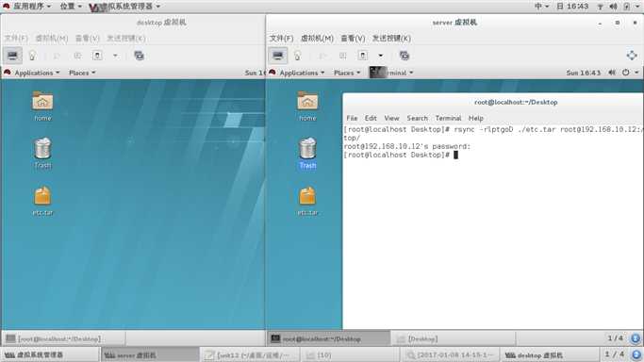Image resolution: width=644 pixels, height=362 pixels.
Task: Open terminal File menu
Action: [x=352, y=118]
